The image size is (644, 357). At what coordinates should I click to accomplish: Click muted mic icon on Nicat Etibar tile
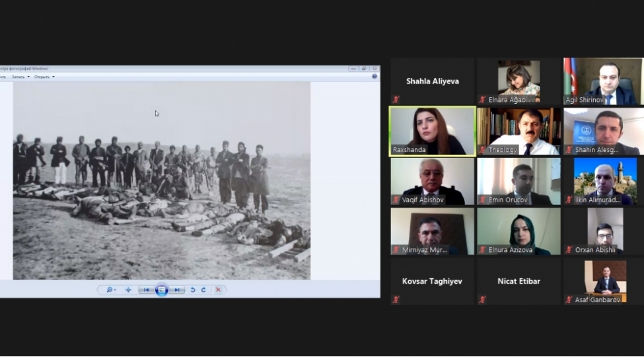pos(482,300)
